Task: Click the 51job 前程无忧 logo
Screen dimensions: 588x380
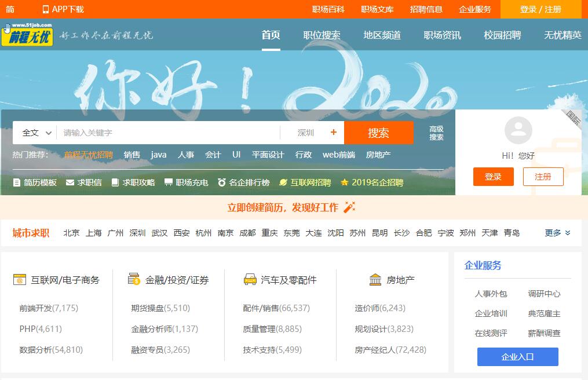Action: point(27,35)
